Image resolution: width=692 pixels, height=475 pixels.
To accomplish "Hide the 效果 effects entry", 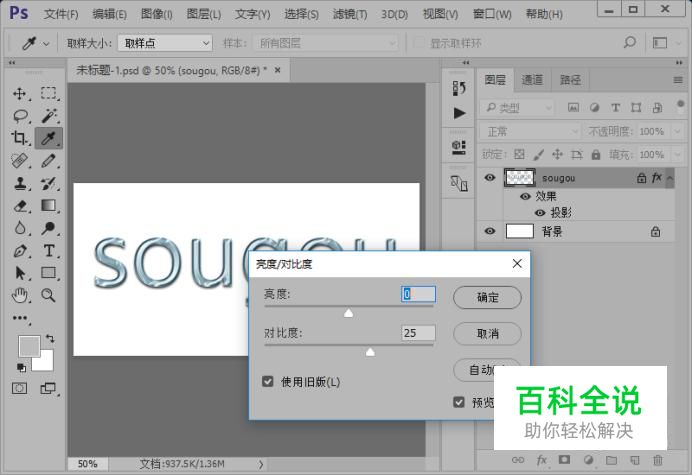I will (x=525, y=196).
